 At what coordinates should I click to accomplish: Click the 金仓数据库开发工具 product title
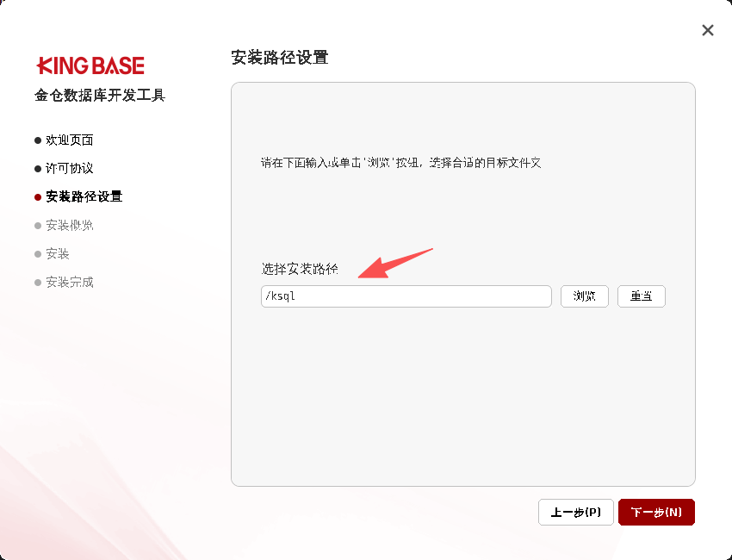[100, 96]
